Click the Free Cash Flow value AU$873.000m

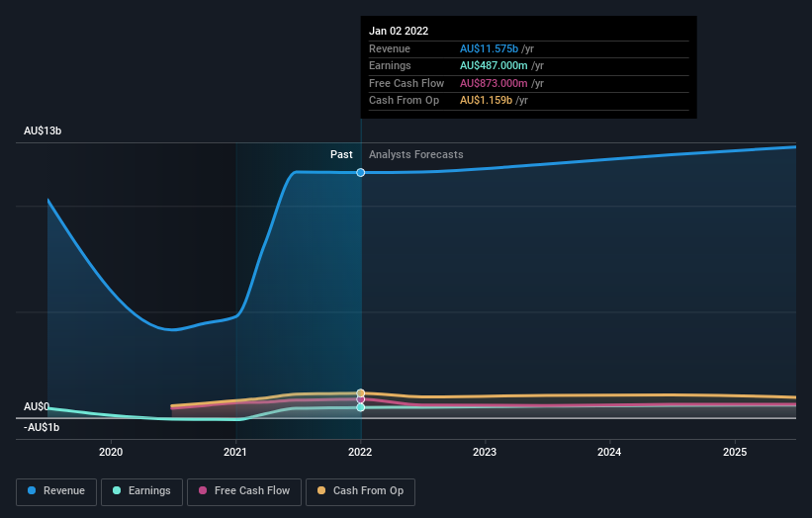(x=494, y=83)
